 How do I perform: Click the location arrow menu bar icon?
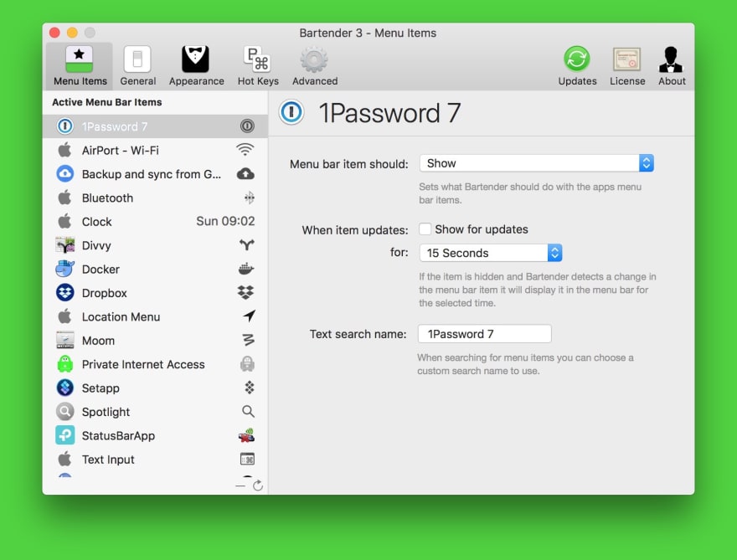coord(249,316)
